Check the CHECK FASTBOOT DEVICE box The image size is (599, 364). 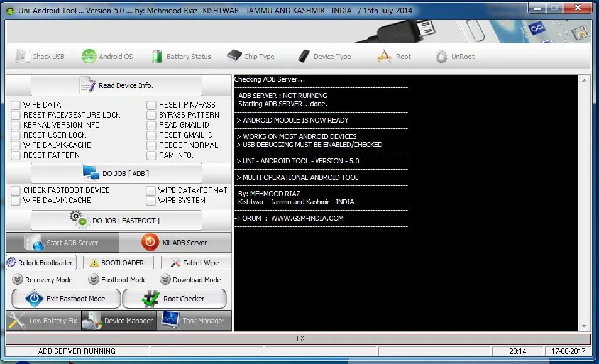16,190
